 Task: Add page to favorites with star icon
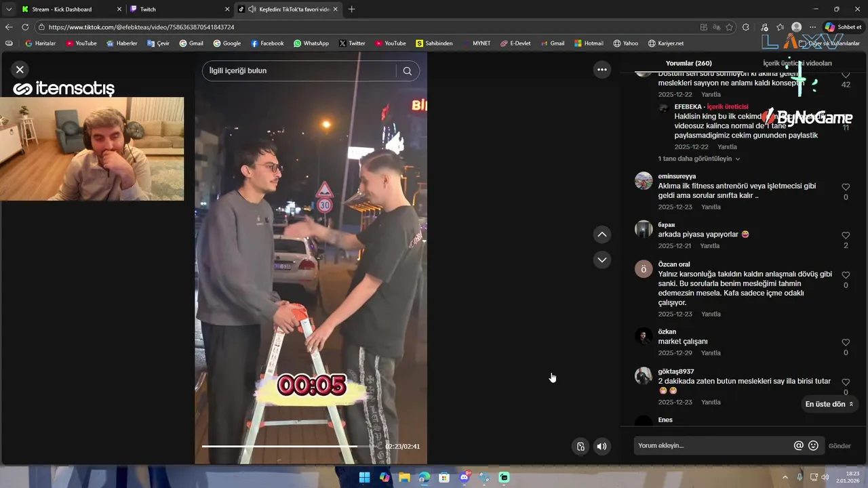[x=730, y=27]
